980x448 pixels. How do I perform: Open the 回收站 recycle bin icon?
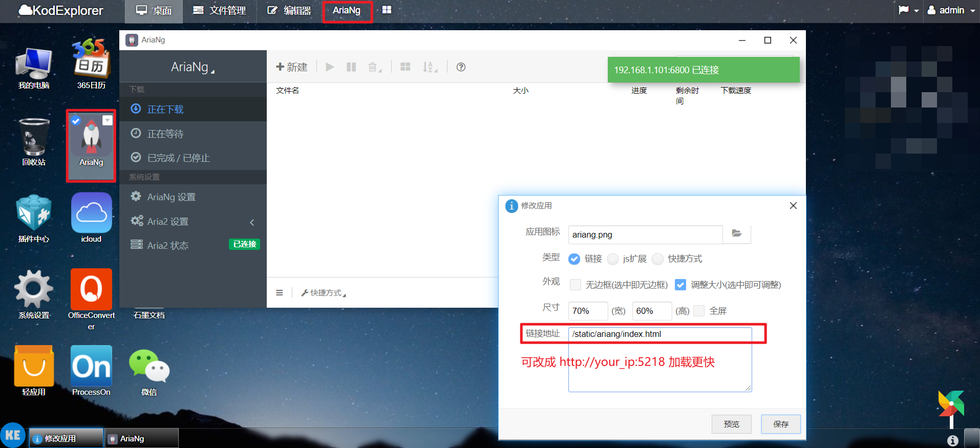(x=34, y=142)
